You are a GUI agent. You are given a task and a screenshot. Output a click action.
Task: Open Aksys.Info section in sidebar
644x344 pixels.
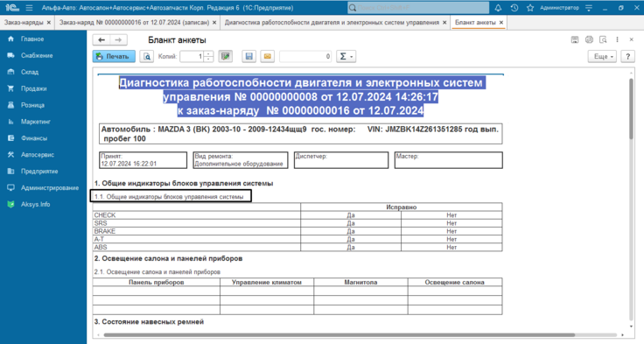coord(35,204)
